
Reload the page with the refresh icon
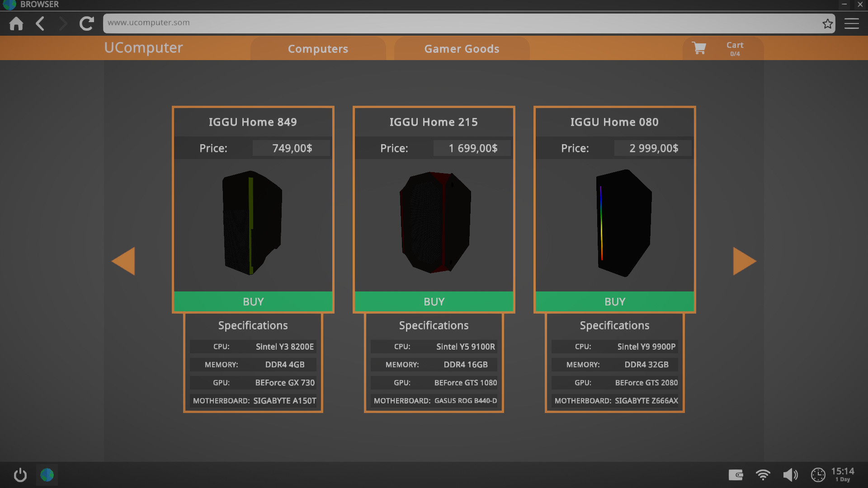(86, 23)
